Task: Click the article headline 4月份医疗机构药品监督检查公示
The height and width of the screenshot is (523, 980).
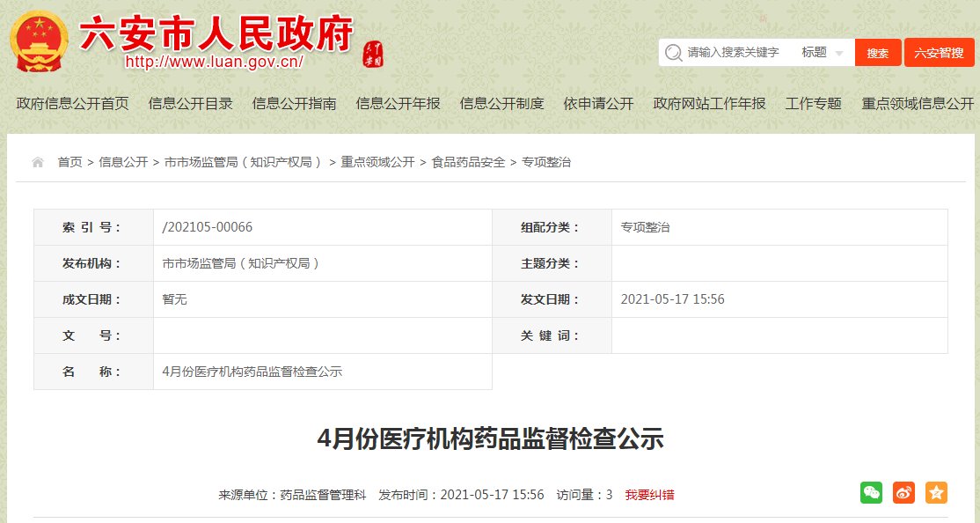Action: pyautogui.click(x=491, y=438)
